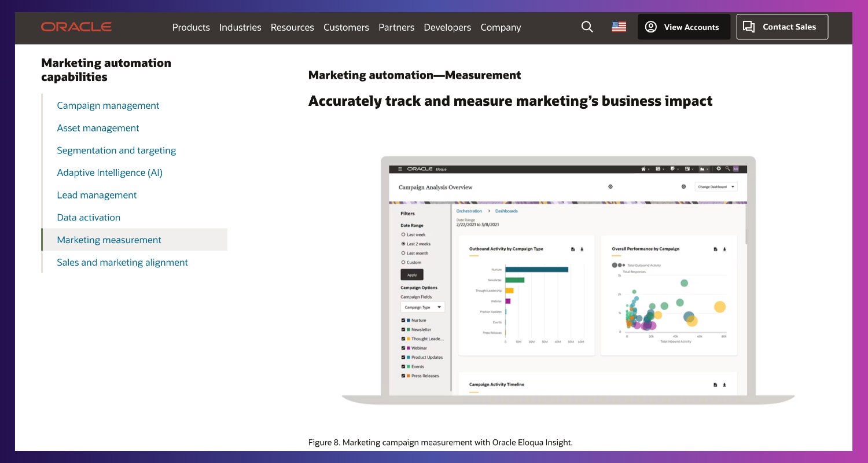Click the Orchestration breadcrumb link
This screenshot has height=463, width=868.
point(469,211)
